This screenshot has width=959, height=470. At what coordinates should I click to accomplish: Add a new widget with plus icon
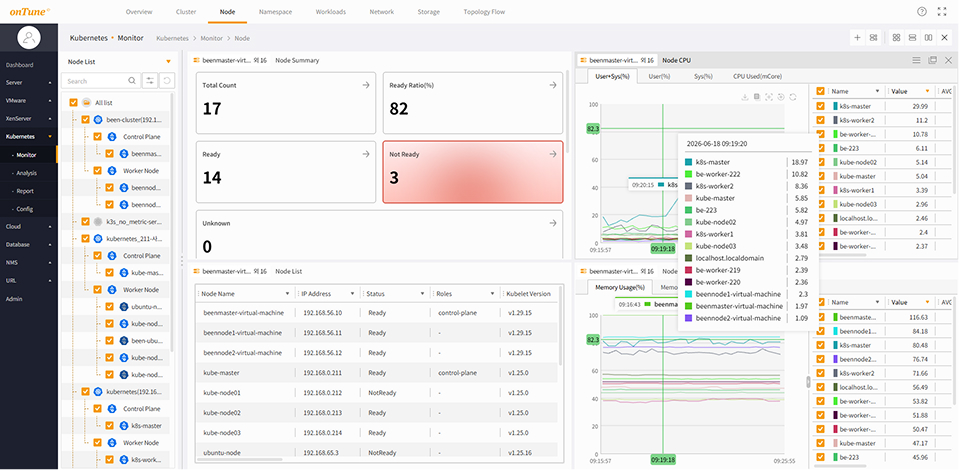pos(857,38)
